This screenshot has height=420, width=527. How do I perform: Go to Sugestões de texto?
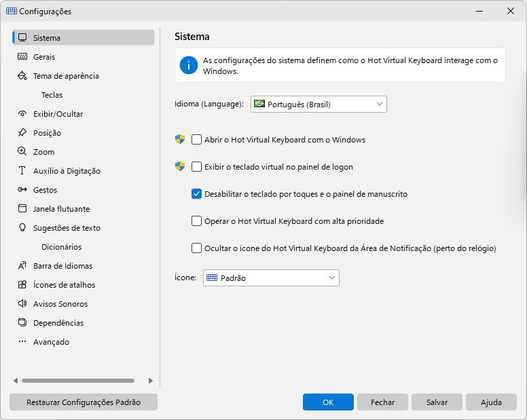coord(84,228)
